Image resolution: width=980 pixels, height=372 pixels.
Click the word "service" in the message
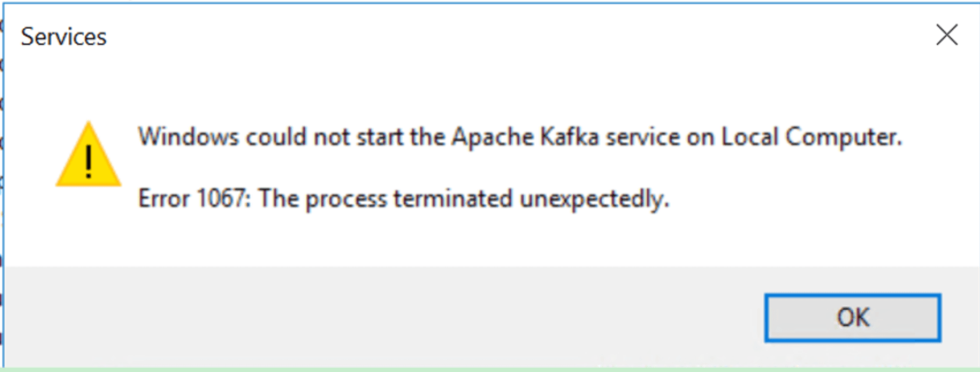pos(642,137)
